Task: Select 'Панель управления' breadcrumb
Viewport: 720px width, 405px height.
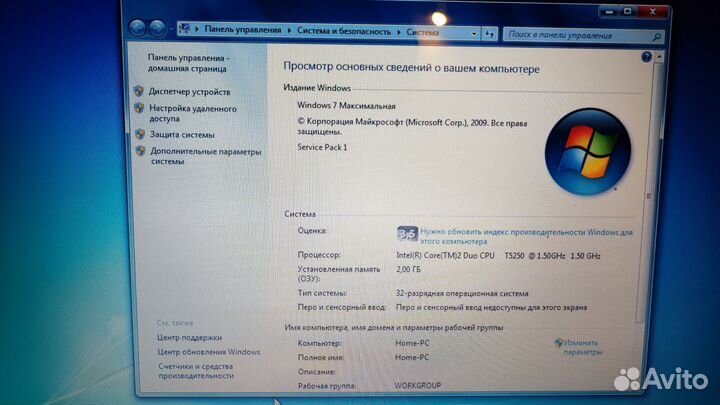Action: (242, 29)
